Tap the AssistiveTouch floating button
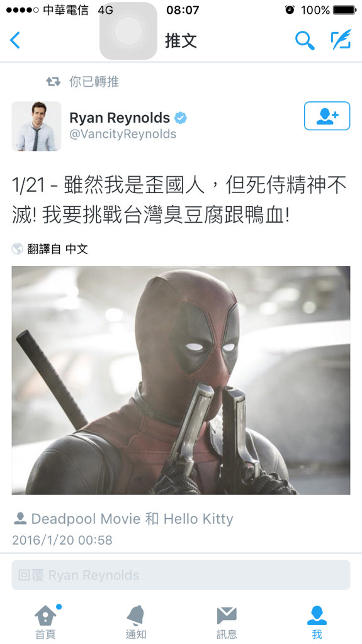The width and height of the screenshot is (362, 644). click(128, 31)
